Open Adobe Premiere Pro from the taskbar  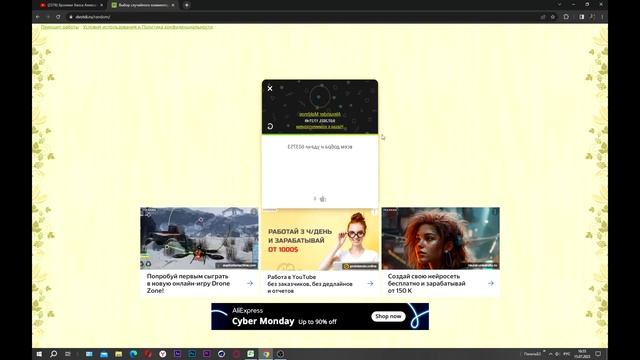(x=207, y=354)
